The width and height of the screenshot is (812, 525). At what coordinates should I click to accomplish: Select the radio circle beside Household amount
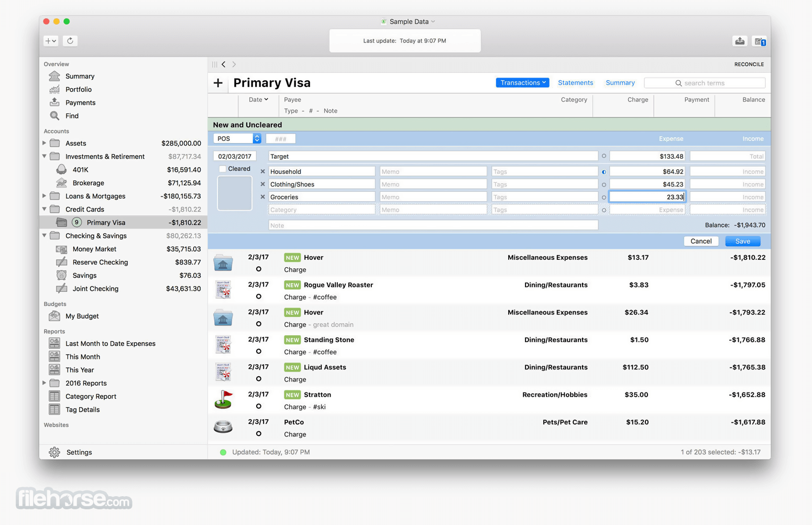tap(604, 172)
